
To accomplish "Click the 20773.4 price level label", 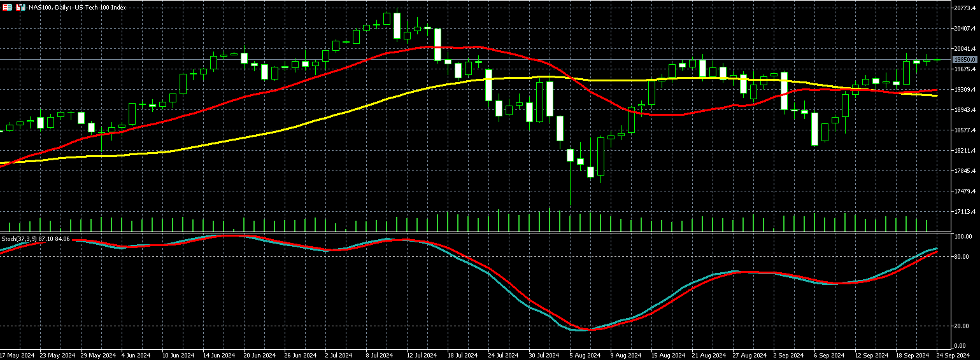I will 964,8.
